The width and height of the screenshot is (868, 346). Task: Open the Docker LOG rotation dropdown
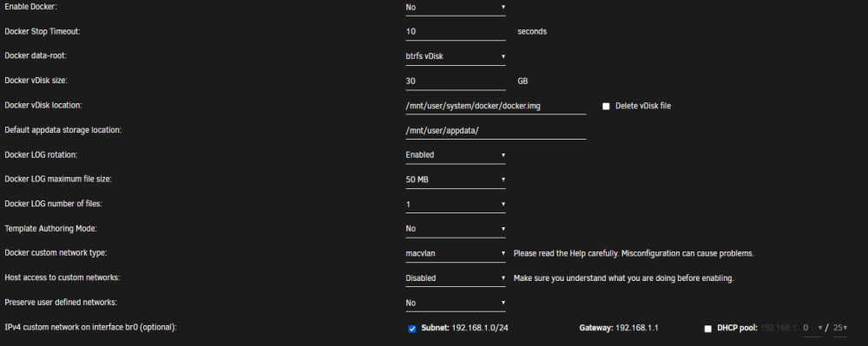(456, 154)
